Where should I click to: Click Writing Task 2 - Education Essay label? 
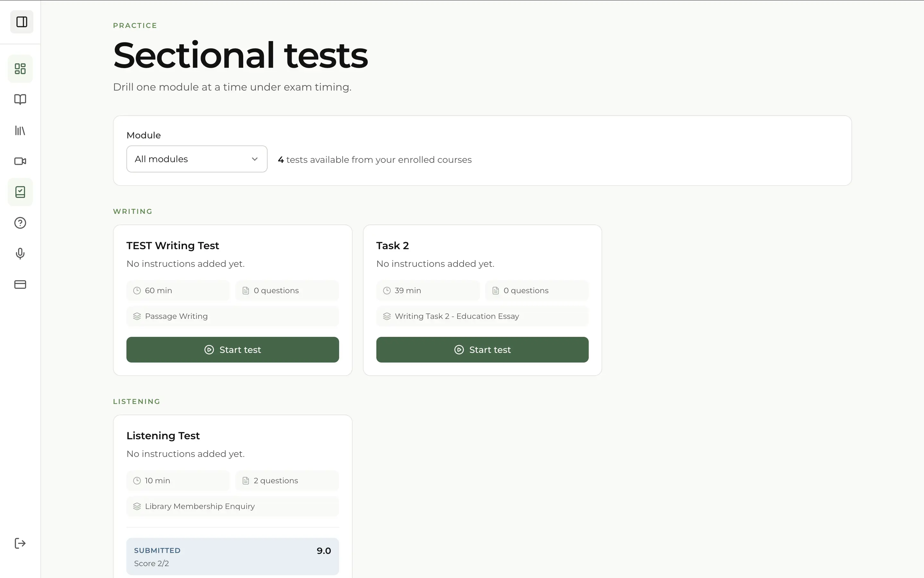(457, 316)
